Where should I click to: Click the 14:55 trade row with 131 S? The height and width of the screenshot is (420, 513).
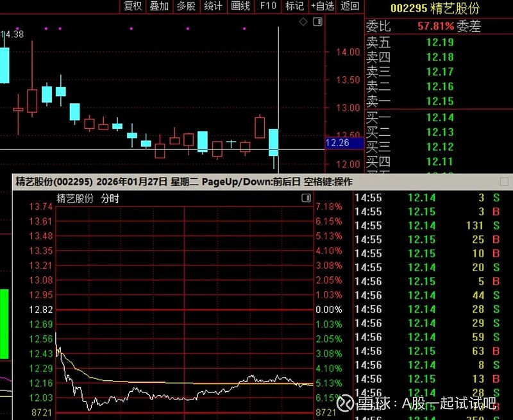[427, 226]
